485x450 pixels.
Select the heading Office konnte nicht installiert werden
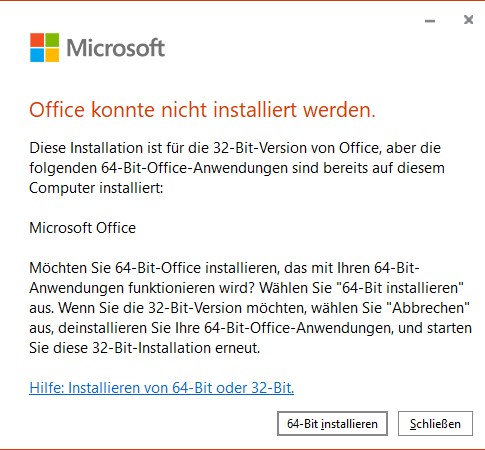tap(202, 110)
